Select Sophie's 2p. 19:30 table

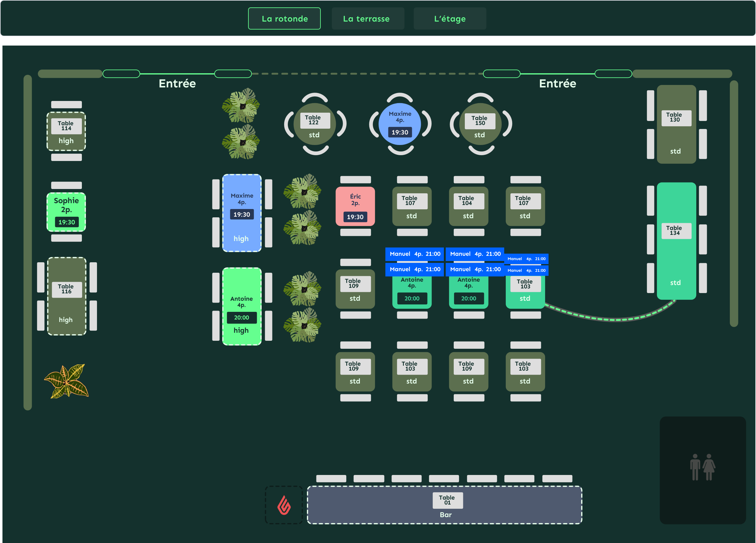coord(66,212)
